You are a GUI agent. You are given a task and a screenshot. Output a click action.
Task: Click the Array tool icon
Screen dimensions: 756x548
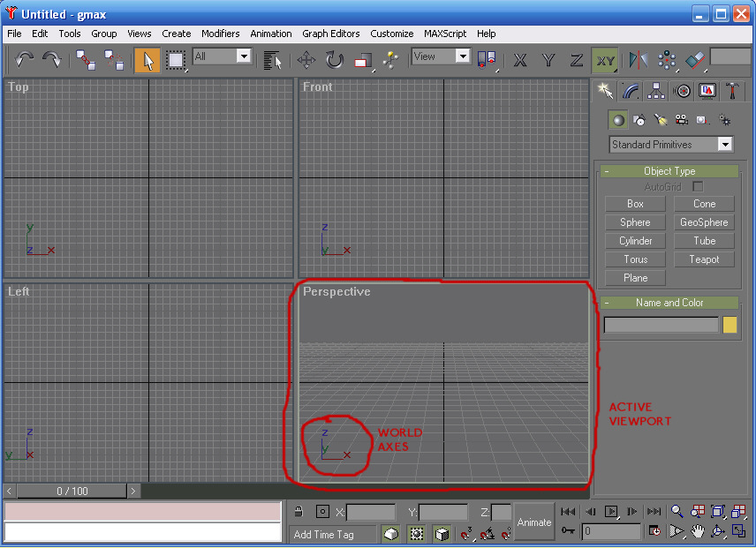[667, 60]
